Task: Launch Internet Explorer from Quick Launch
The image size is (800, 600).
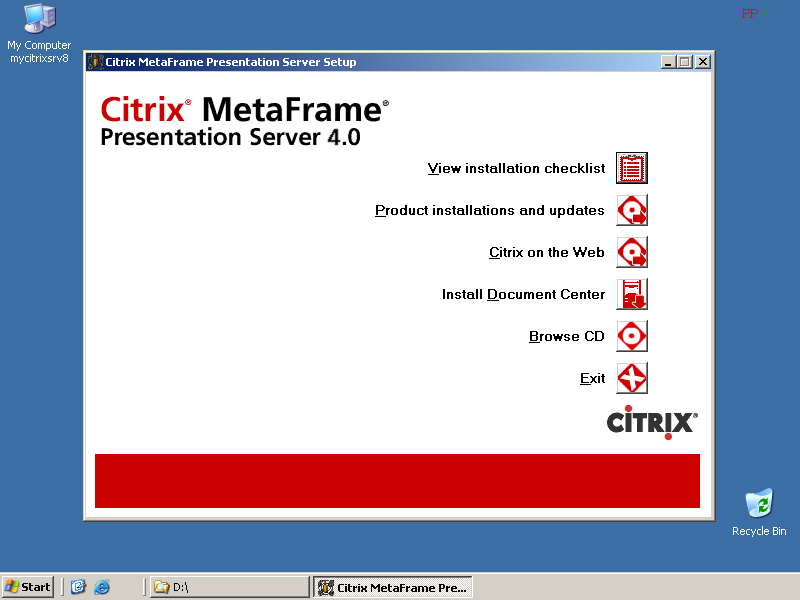Action: pos(101,587)
